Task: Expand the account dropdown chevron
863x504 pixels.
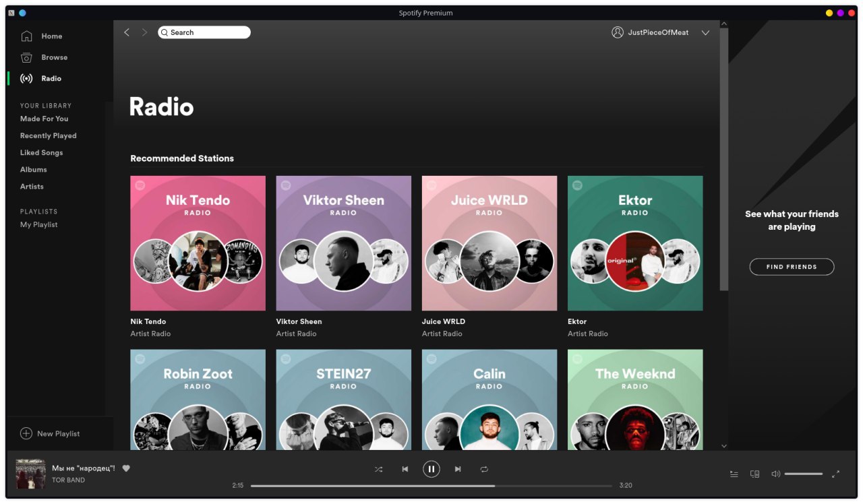Action: (x=706, y=32)
